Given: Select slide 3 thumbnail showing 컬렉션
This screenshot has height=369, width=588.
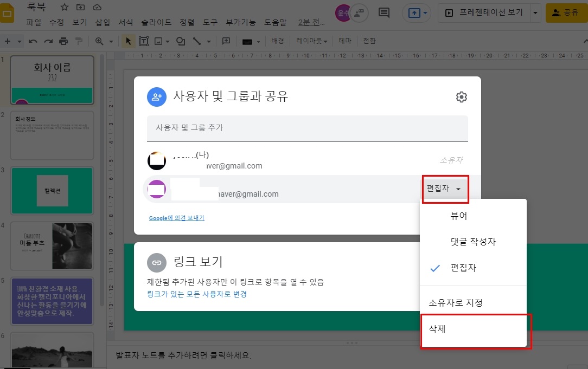Looking at the screenshot, I should [x=52, y=191].
